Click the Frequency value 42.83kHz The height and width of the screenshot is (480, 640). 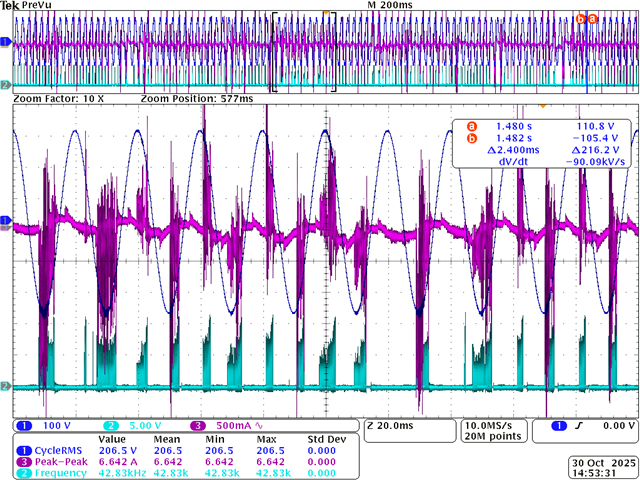click(x=123, y=473)
